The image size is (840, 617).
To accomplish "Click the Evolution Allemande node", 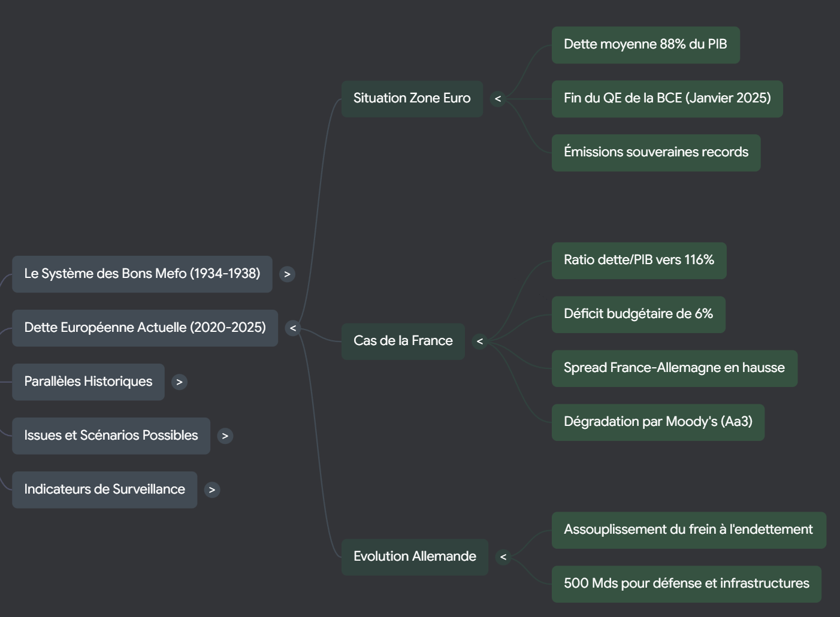I will tap(415, 557).
